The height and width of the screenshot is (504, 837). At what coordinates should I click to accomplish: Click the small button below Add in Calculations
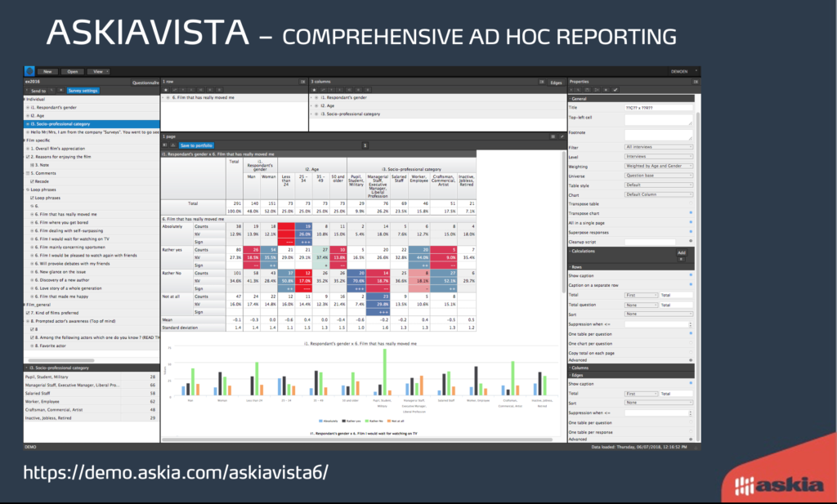681,259
